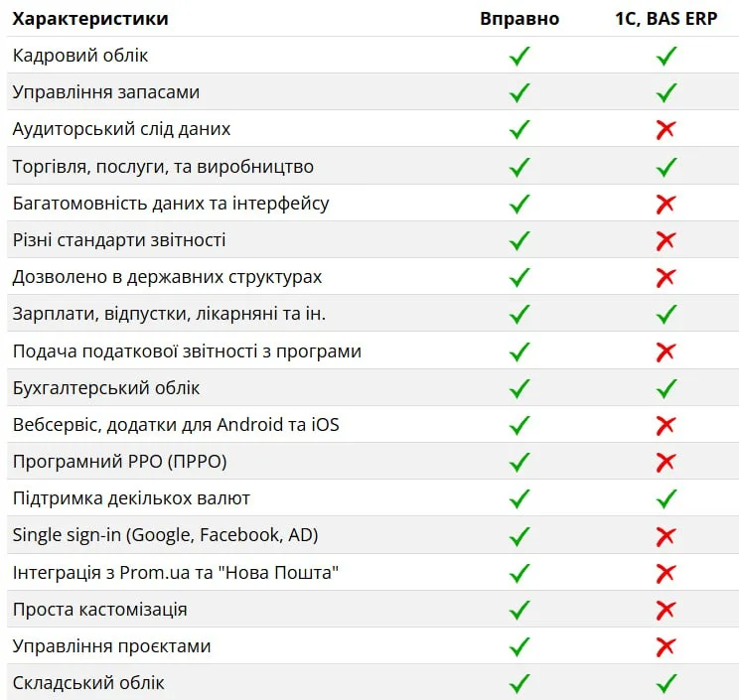This screenshot has width=739, height=700.
Task: Click the Вправно green check for Кадровий облік
Action: (519, 56)
